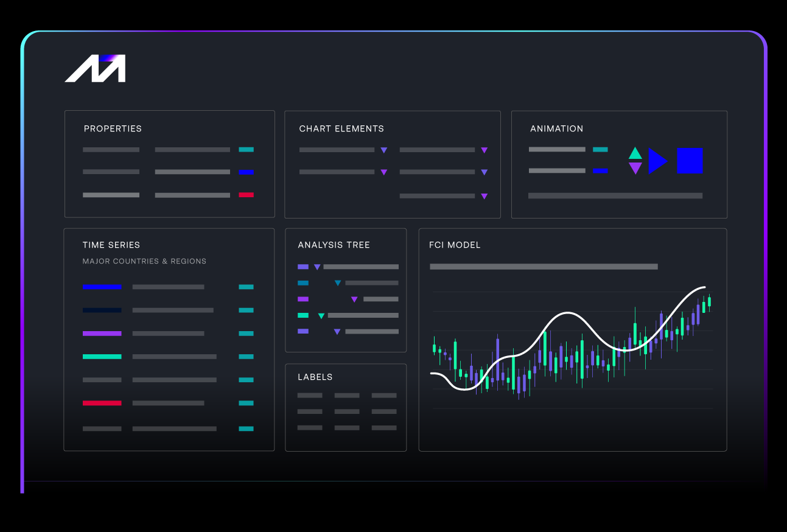Collapse the first Analysis Tree row arrow
Image resolution: width=787 pixels, height=532 pixels.
[x=317, y=267]
